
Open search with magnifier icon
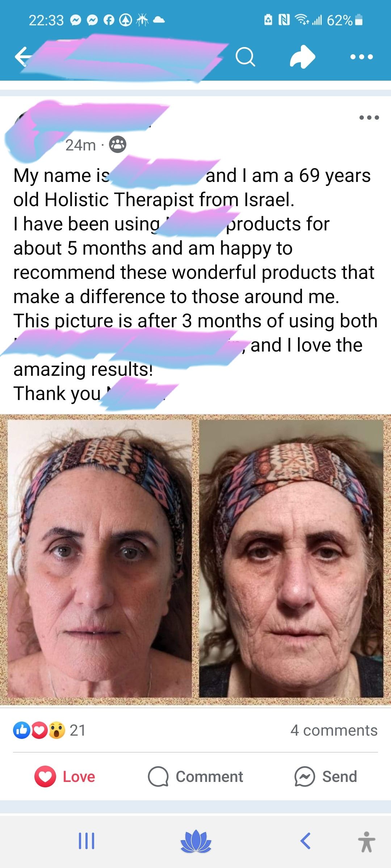[x=245, y=57]
